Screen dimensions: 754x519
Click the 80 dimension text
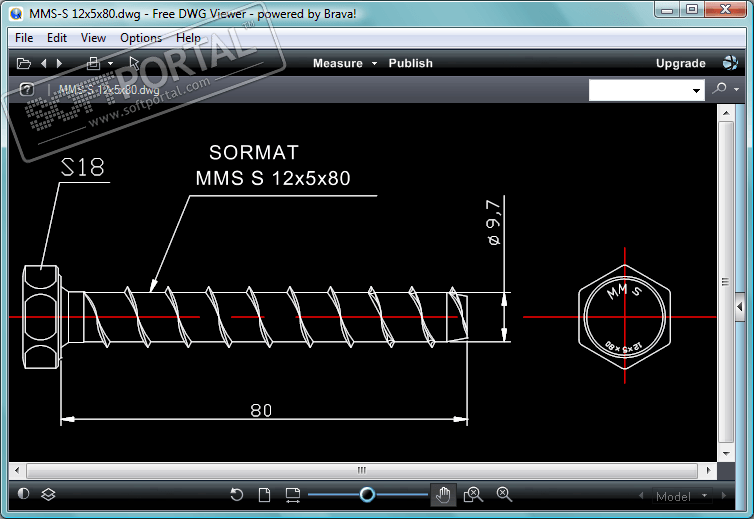click(261, 410)
